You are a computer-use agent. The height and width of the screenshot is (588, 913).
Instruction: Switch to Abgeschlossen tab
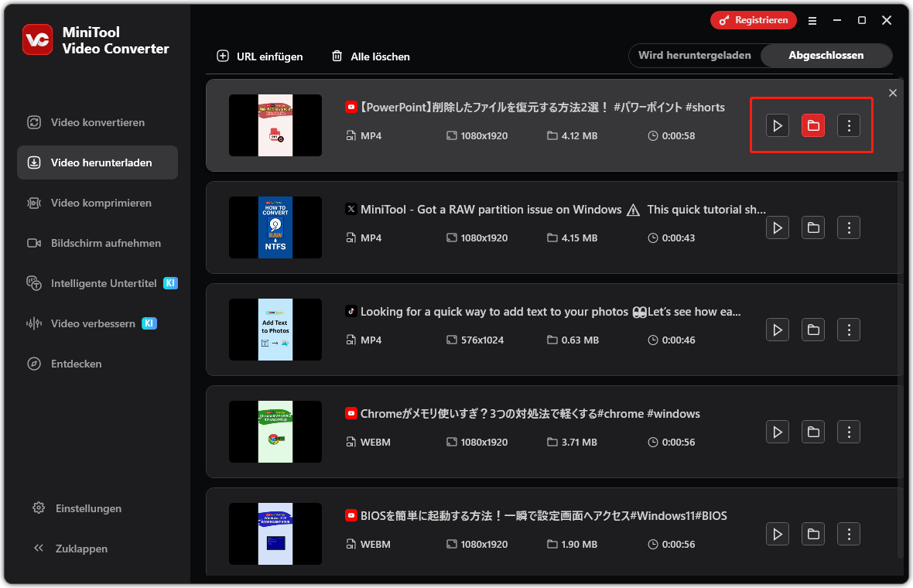826,55
